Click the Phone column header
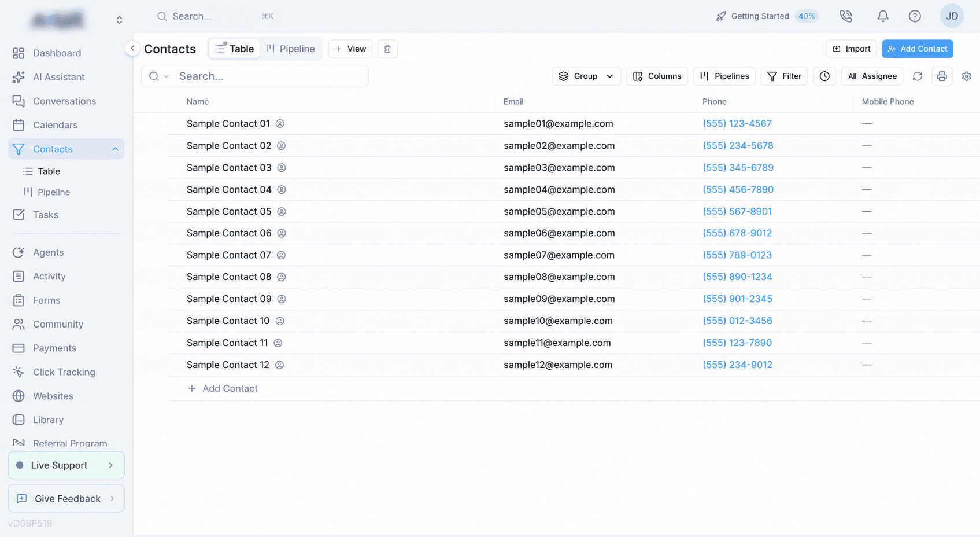This screenshot has height=537, width=980. point(715,102)
